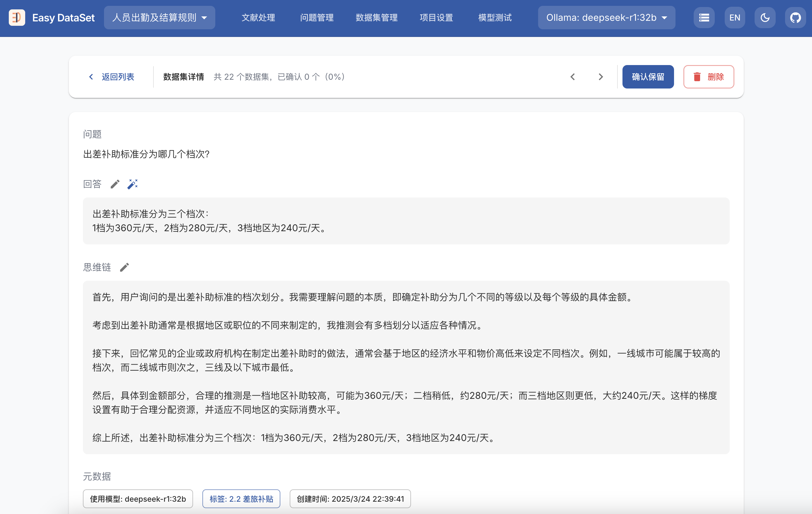Open the 模型测试 page
This screenshot has width=812, height=514.
pos(495,18)
